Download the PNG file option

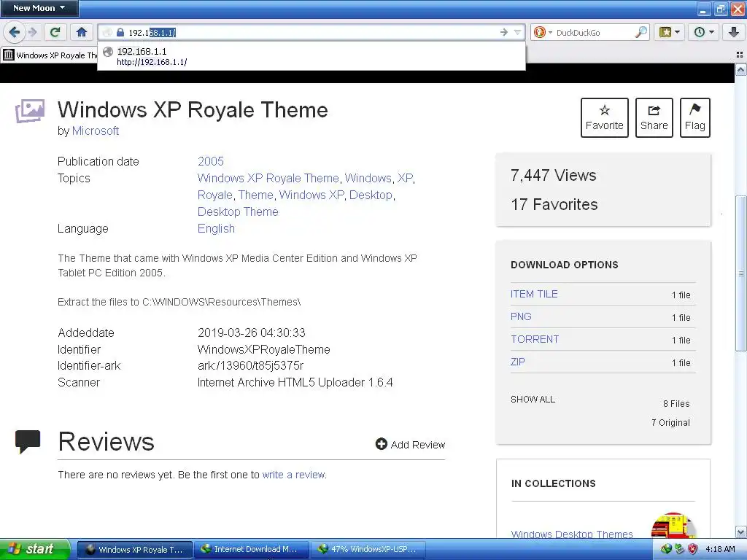(x=521, y=316)
